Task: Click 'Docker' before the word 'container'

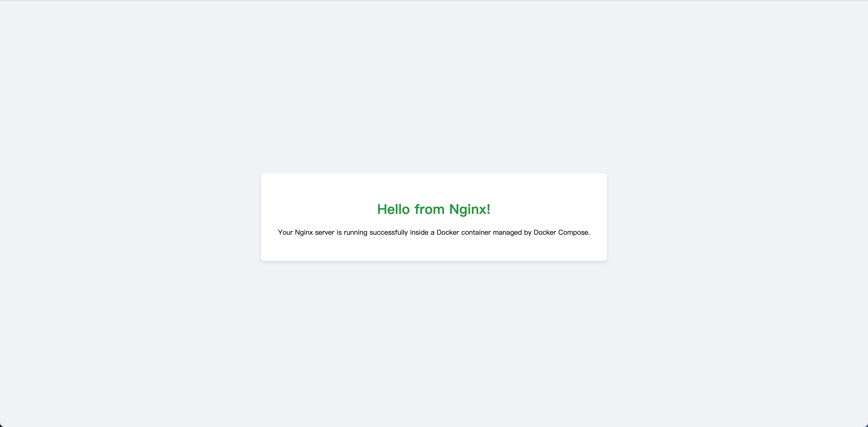Action: [448, 232]
